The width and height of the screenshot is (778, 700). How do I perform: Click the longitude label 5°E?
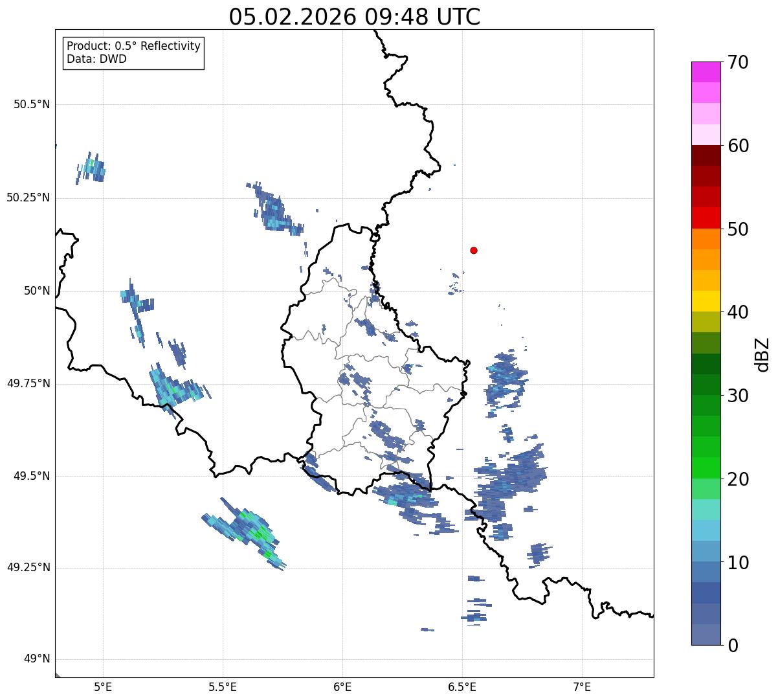click(x=104, y=686)
